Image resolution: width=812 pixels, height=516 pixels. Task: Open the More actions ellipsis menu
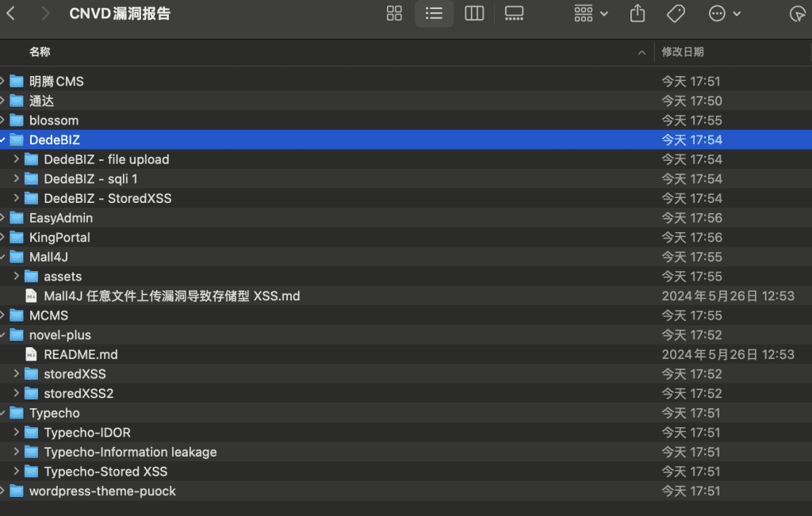(x=724, y=13)
